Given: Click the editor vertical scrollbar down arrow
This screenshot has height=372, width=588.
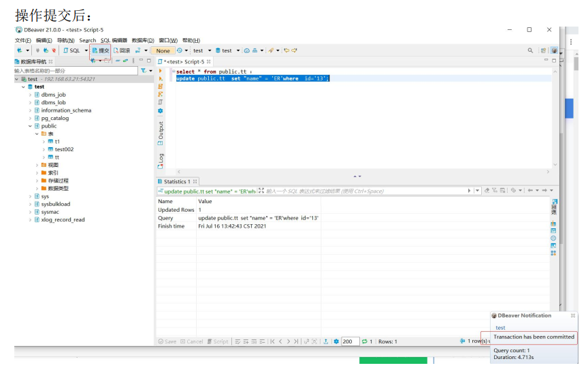Looking at the screenshot, I should 555,165.
